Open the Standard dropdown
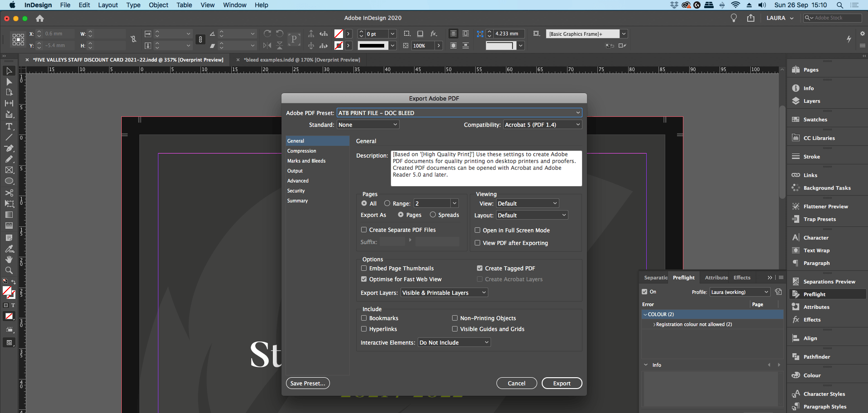Screen dimensions: 868x413 368,125
